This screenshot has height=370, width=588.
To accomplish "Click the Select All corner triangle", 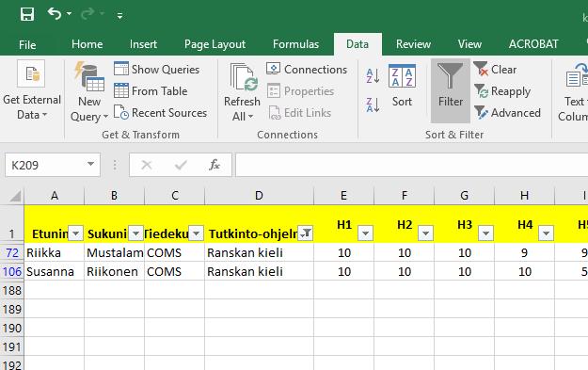I will [x=15, y=196].
